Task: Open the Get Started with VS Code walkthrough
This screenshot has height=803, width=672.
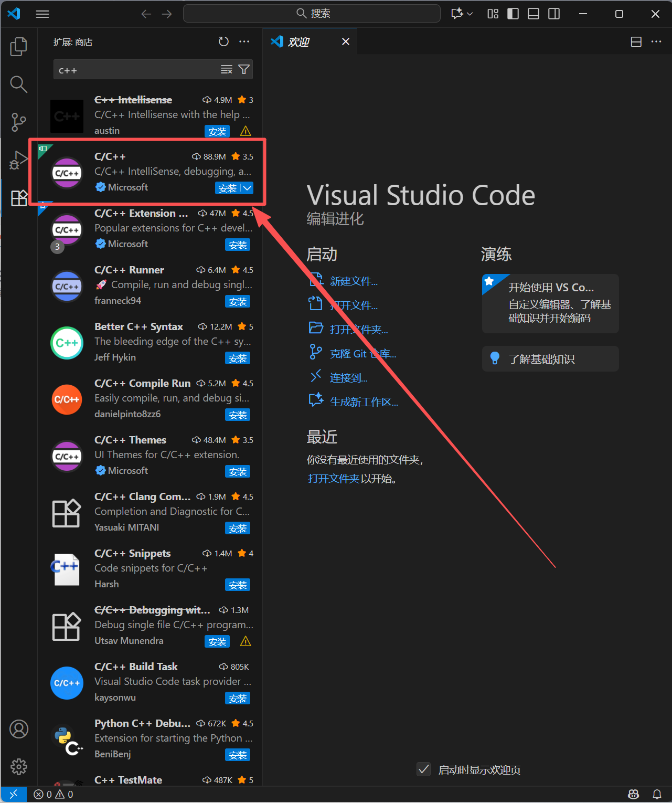Action: click(550, 303)
